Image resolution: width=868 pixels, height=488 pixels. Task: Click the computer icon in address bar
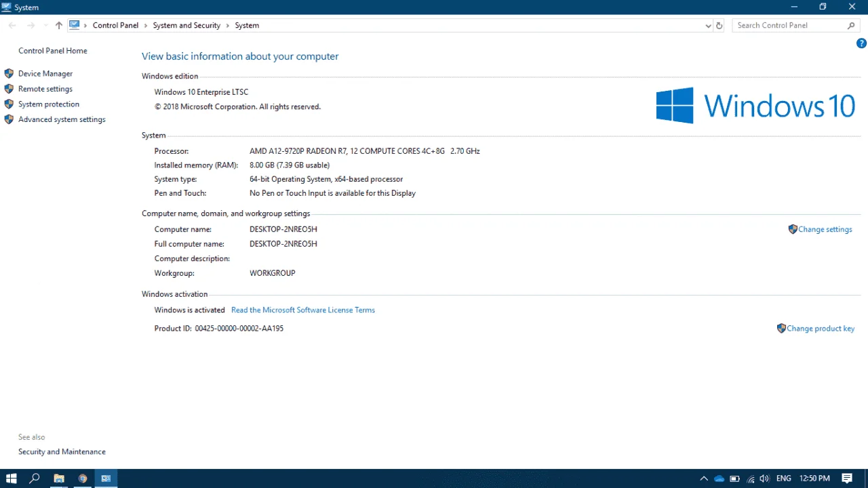75,25
